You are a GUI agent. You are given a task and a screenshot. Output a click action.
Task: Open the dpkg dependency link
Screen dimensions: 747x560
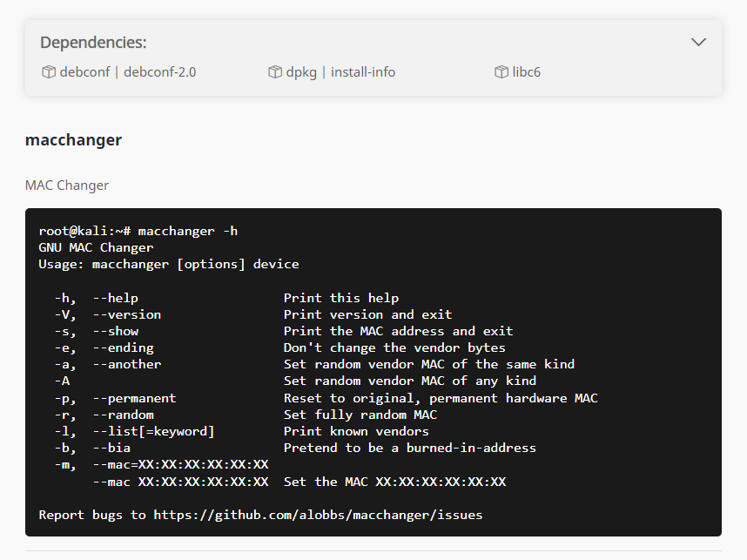[x=303, y=72]
